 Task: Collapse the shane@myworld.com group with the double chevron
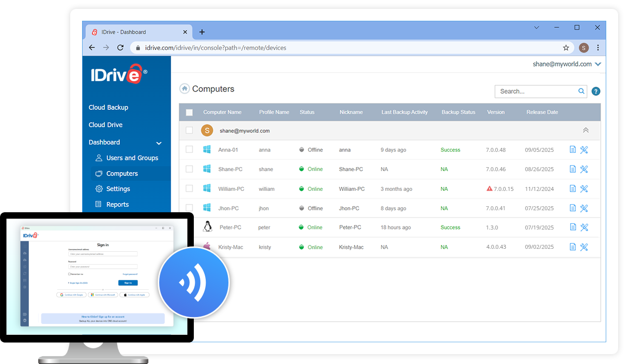tap(586, 130)
